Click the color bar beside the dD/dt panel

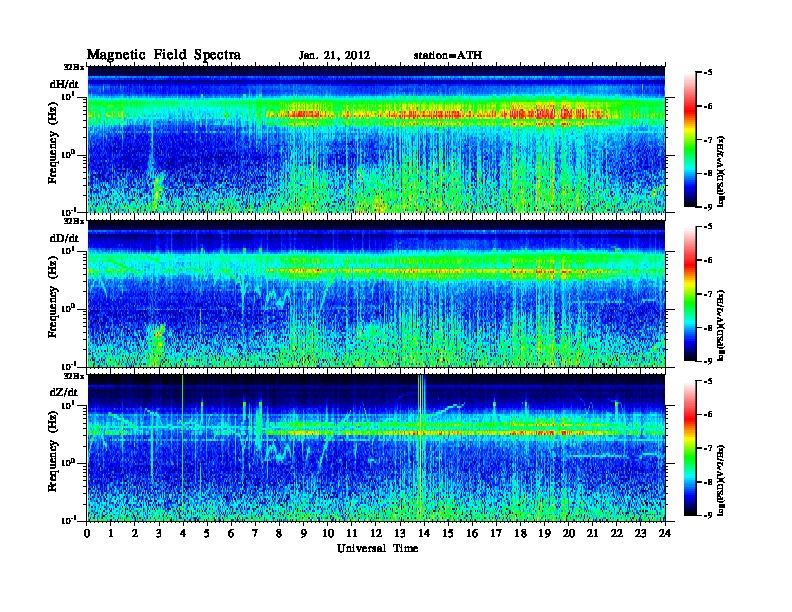(x=690, y=294)
